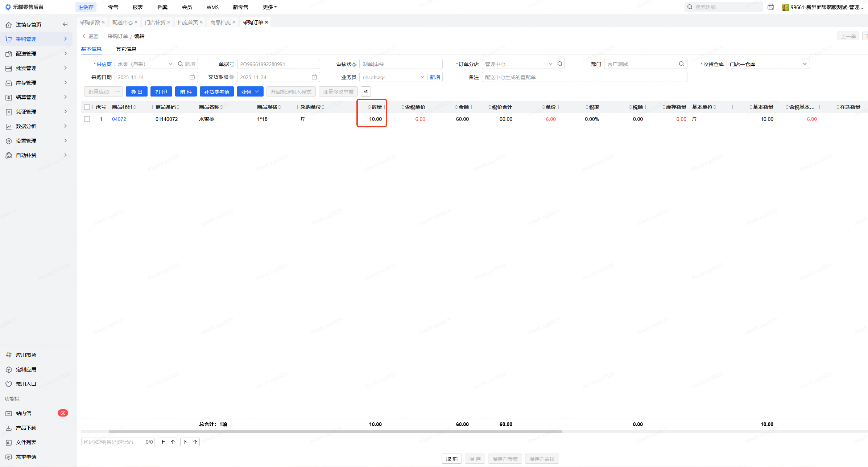Check the select-all checkbox in table header

87,107
